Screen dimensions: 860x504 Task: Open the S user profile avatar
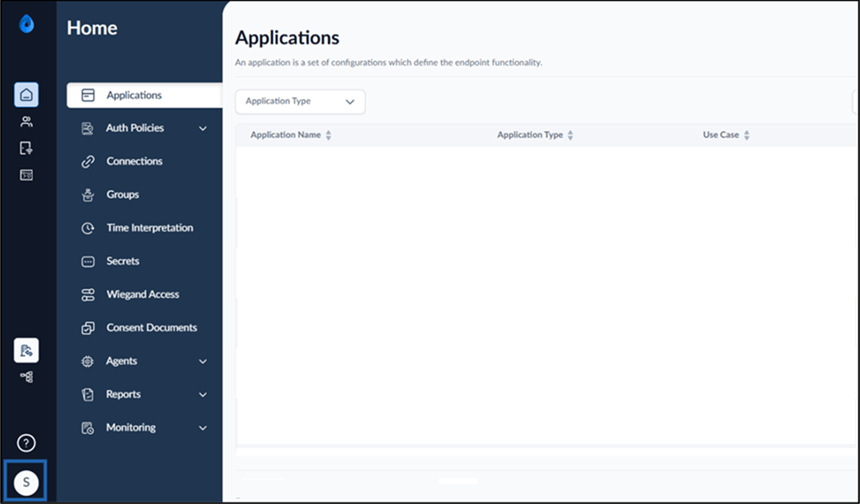coord(26,483)
